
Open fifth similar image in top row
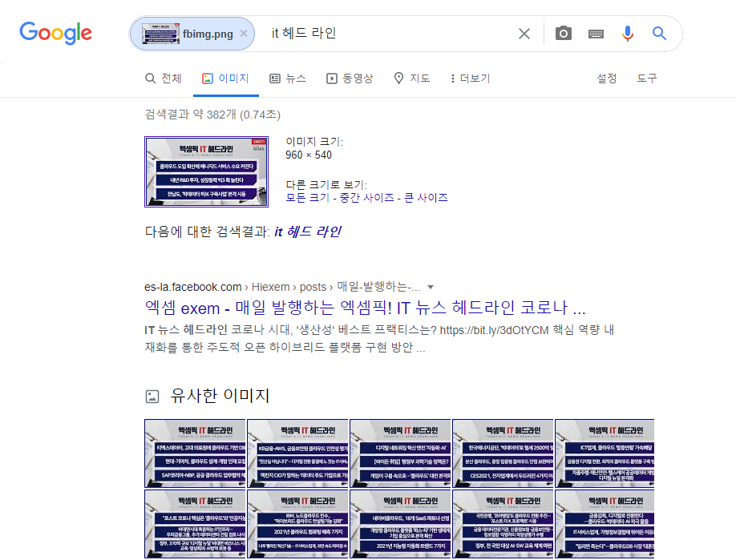[x=605, y=453]
